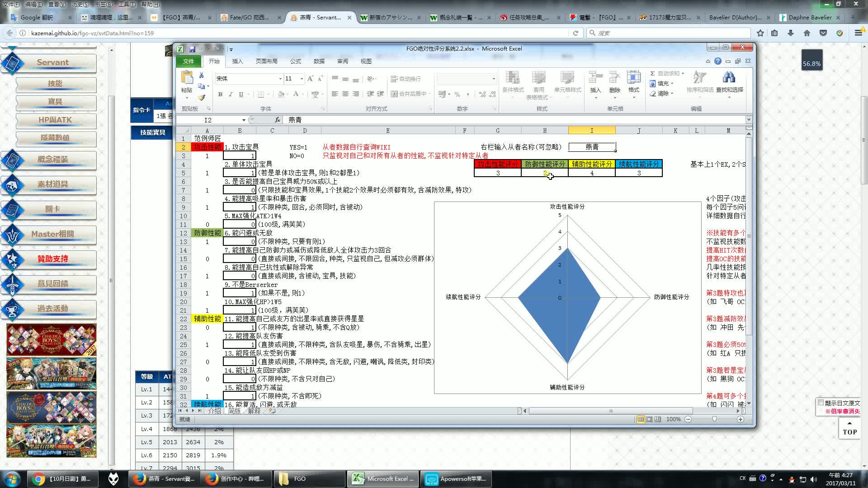The width and height of the screenshot is (868, 488).
Task: Select the Format Painter brush icon
Action: coord(202,97)
